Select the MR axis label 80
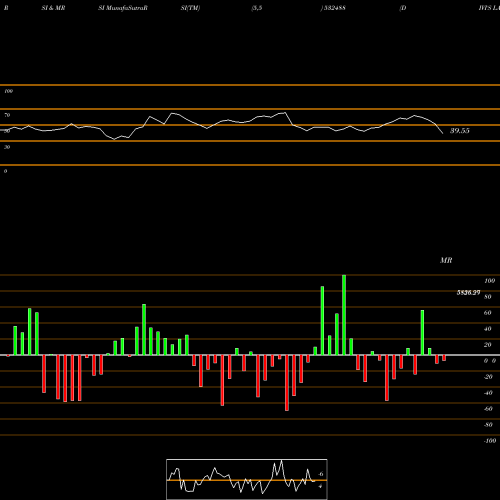500x500 pixels. tap(487, 297)
